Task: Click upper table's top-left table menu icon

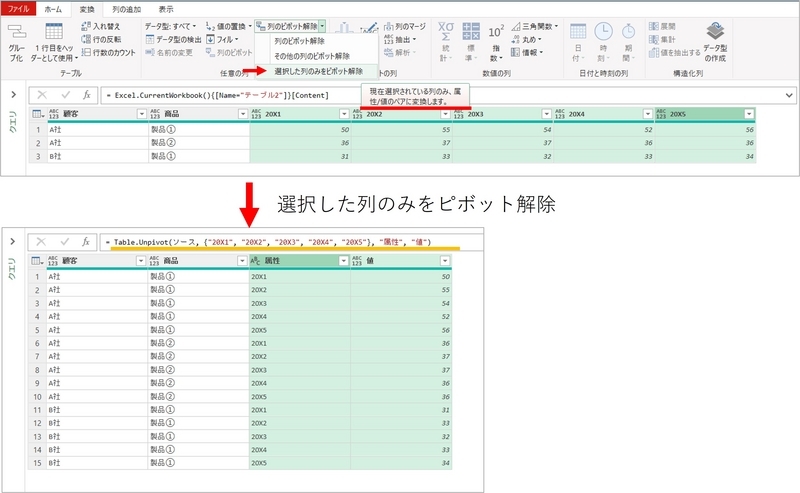Action: point(38,114)
